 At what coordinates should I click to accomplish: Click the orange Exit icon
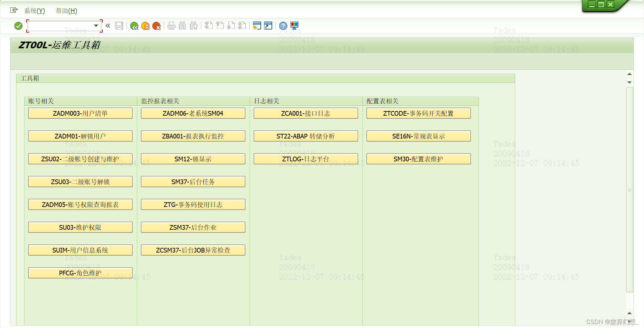pos(145,26)
